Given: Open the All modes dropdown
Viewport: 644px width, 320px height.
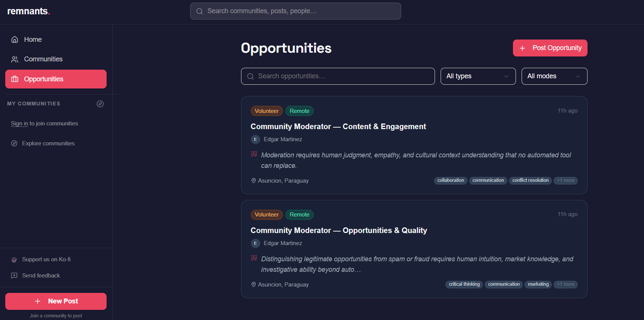Looking at the screenshot, I should (x=554, y=76).
